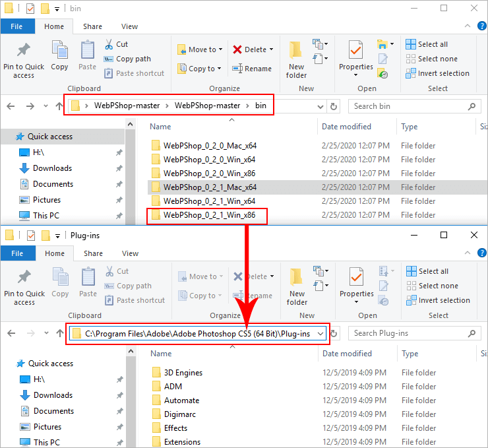This screenshot has width=488, height=448.
Task: Expand address bar dropdown in Plug-ins window
Action: click(320, 334)
